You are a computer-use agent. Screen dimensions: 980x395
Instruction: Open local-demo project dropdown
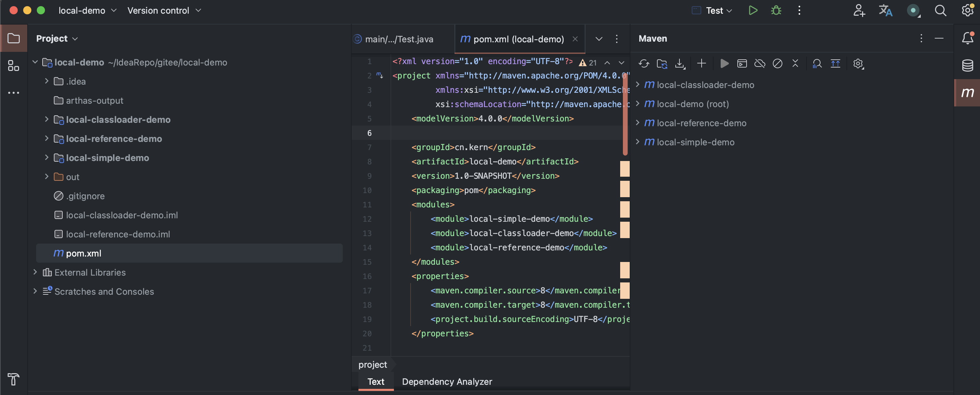(87, 10)
